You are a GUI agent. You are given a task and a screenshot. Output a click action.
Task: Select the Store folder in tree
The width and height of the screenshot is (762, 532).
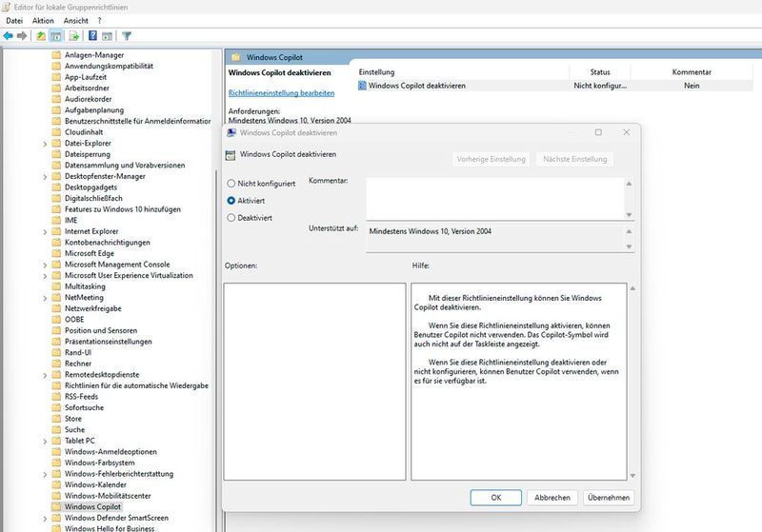tap(73, 419)
